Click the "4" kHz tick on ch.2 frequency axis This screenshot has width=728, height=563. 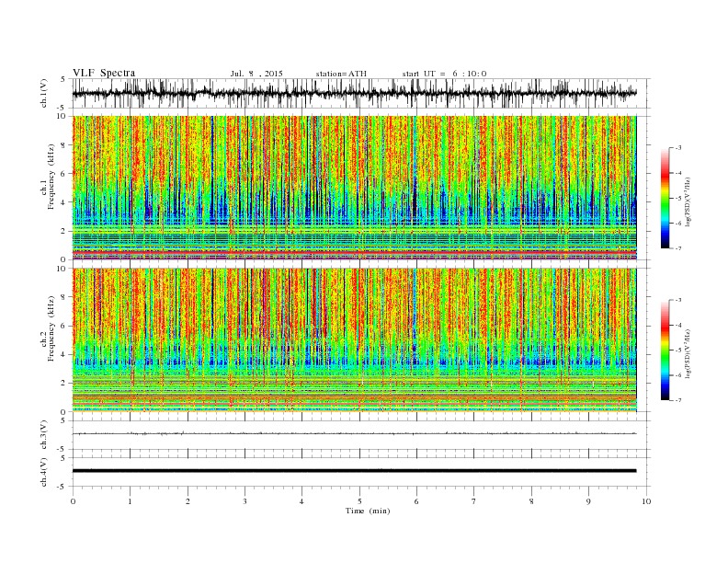(64, 354)
